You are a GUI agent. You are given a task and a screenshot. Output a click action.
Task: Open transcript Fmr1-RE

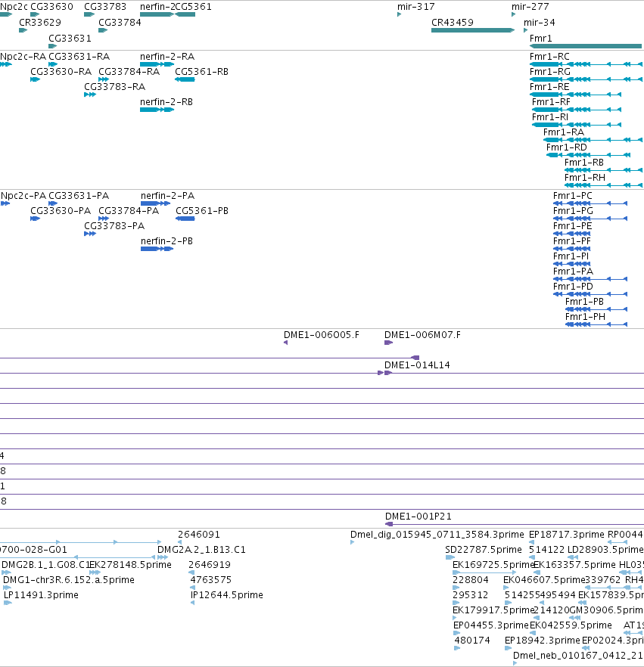(549, 87)
